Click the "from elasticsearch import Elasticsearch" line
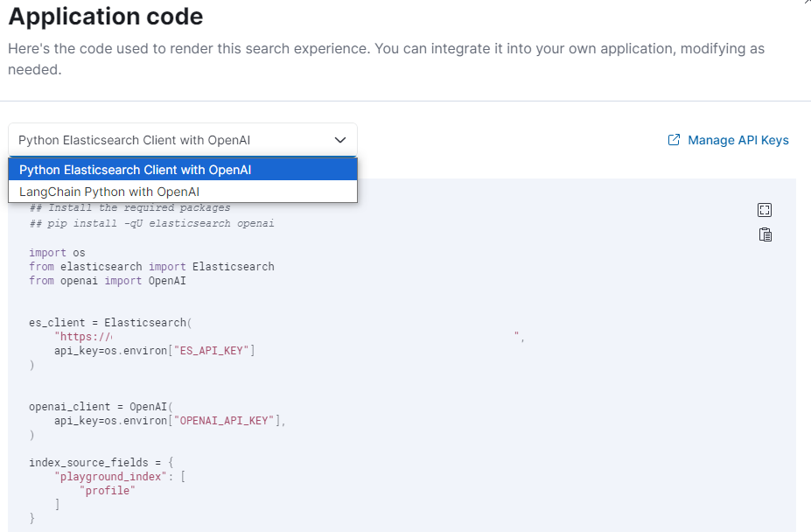The width and height of the screenshot is (811, 532). (151, 267)
